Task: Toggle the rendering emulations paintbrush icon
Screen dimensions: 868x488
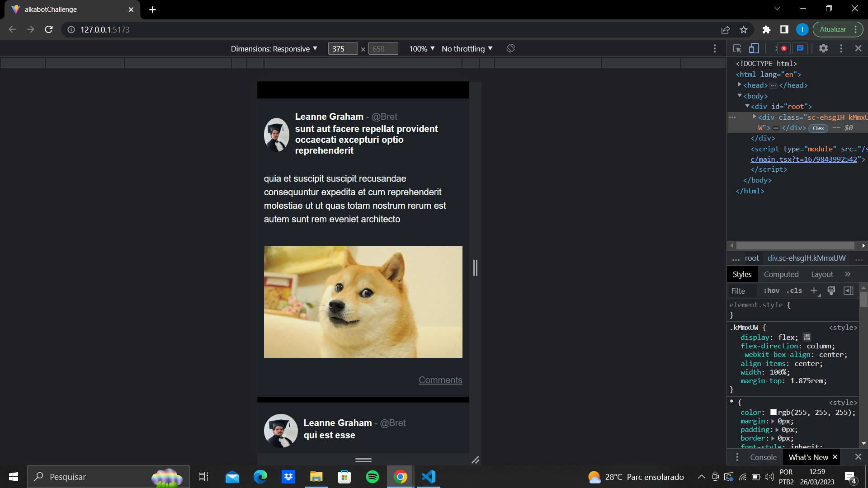Action: pos(831,291)
